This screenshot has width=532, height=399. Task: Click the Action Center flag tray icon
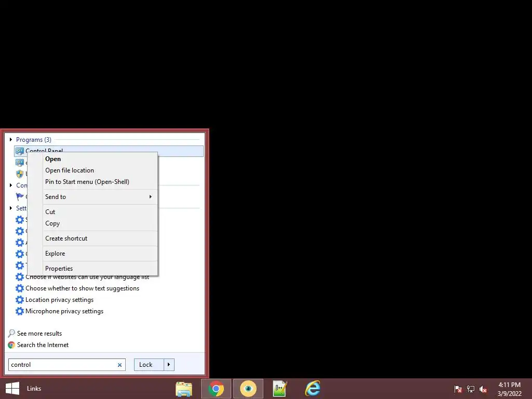coord(458,389)
